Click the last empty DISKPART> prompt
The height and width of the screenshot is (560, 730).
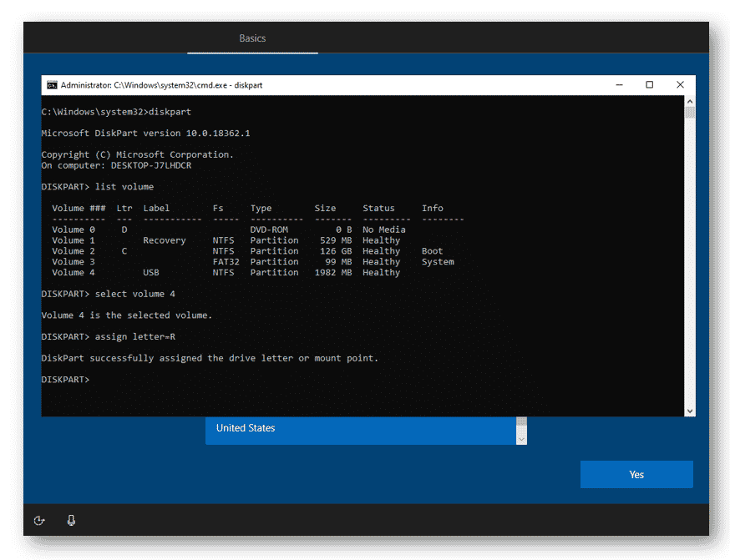65,380
